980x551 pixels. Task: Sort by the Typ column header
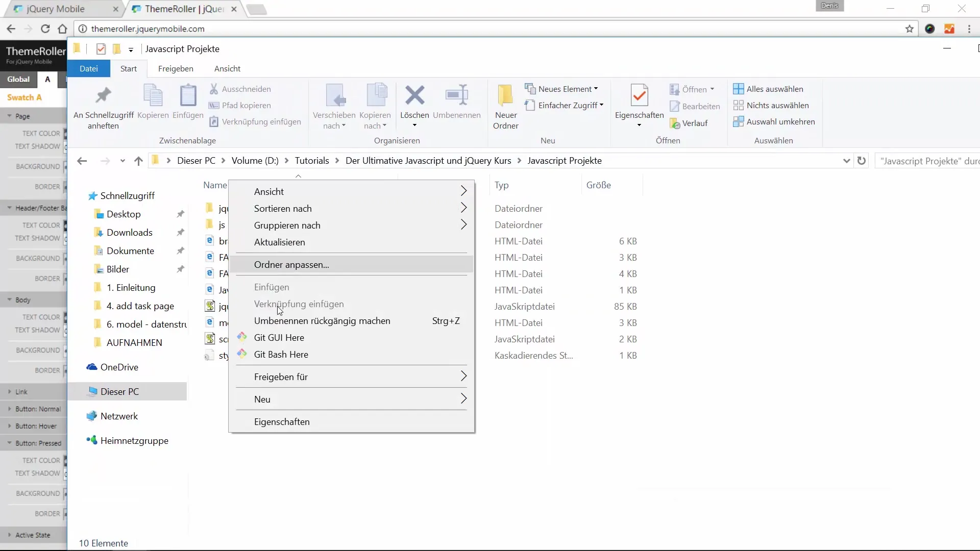click(501, 185)
